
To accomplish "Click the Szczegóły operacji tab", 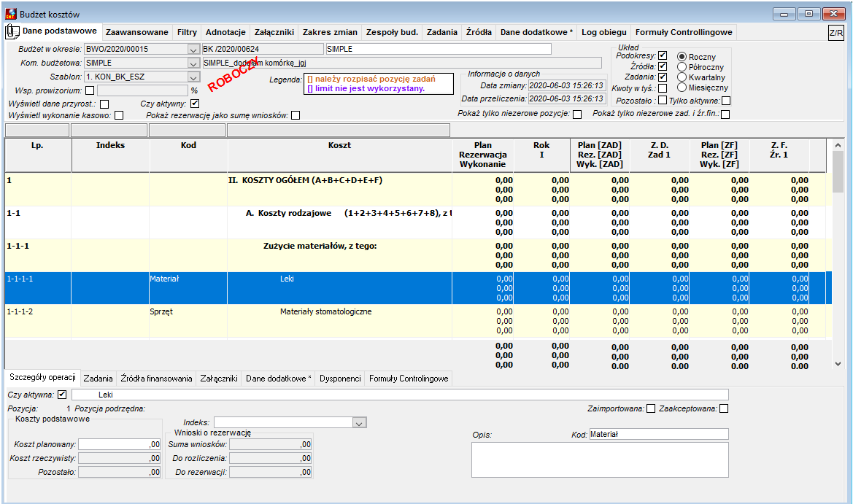I will coord(42,377).
